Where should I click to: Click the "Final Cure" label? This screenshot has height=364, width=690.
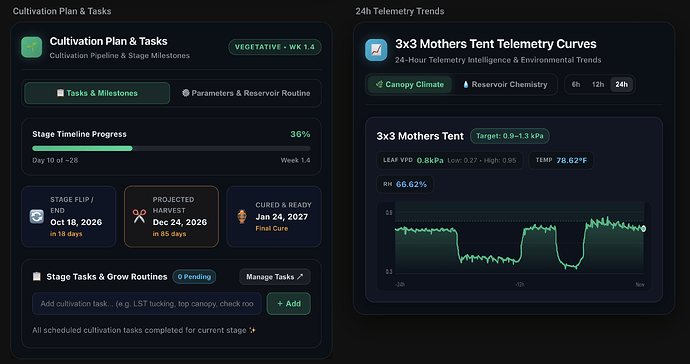click(272, 228)
